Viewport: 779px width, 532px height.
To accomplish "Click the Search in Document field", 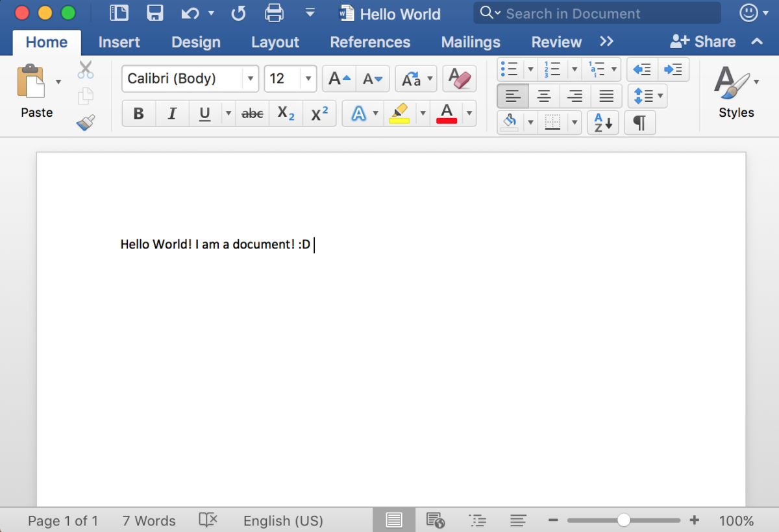I will (x=597, y=13).
